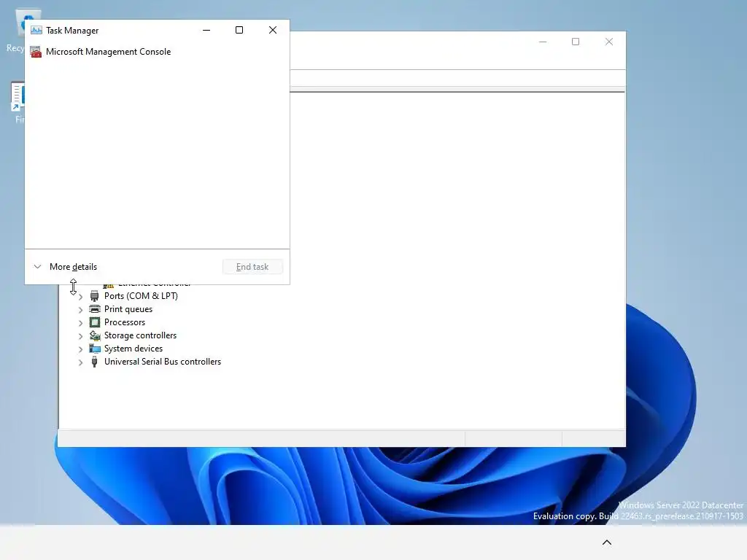Close the Task Manager window
This screenshot has height=560, width=747.
tap(273, 30)
